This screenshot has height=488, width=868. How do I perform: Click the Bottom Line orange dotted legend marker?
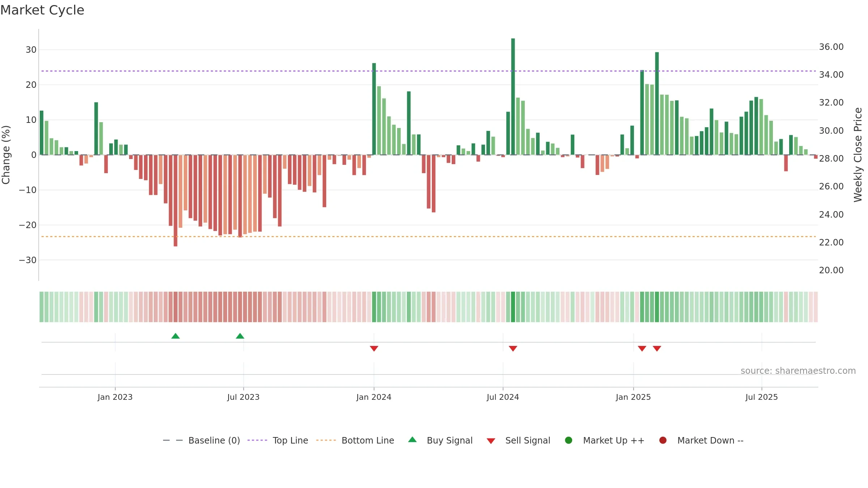tap(326, 440)
